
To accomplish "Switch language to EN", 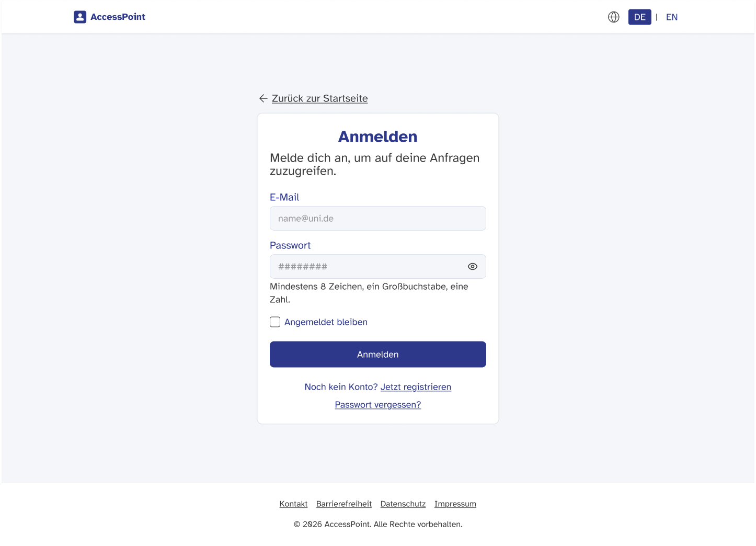I will [672, 17].
